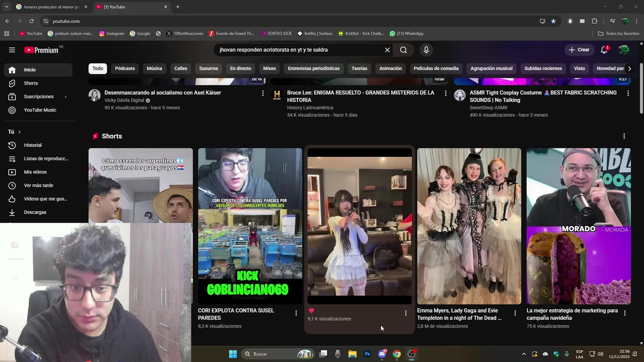The image size is (644, 362).
Task: Open options for the Emma Myers short
Action: (515, 313)
